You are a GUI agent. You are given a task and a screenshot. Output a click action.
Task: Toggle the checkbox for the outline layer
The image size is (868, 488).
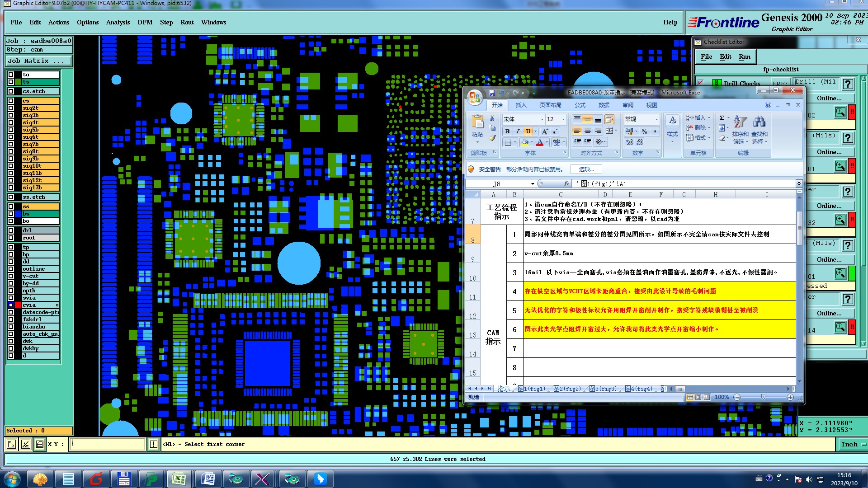pyautogui.click(x=11, y=269)
